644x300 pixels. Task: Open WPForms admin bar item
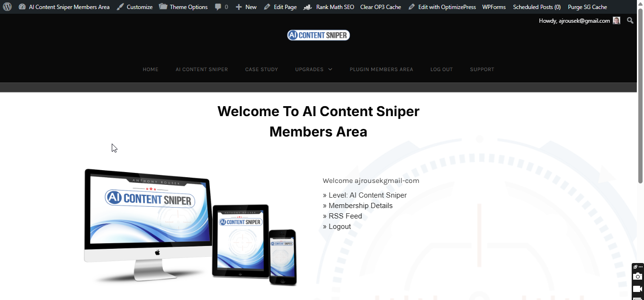tap(494, 7)
